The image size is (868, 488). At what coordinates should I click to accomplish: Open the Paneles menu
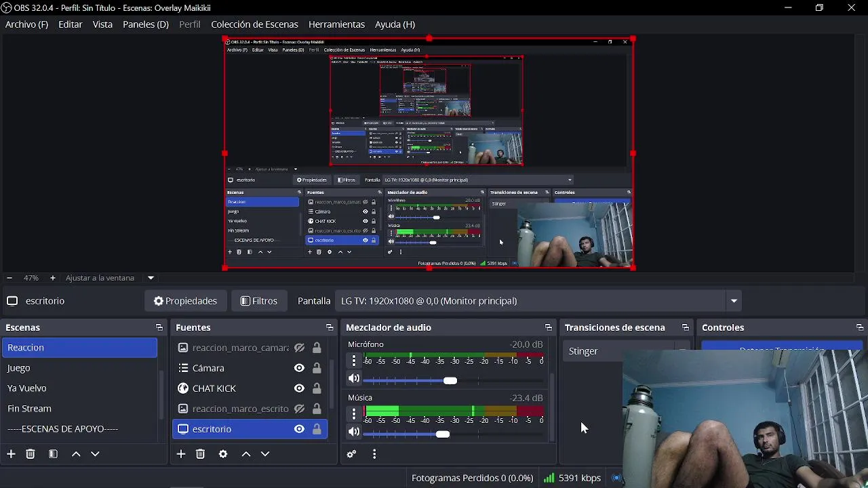tap(145, 24)
